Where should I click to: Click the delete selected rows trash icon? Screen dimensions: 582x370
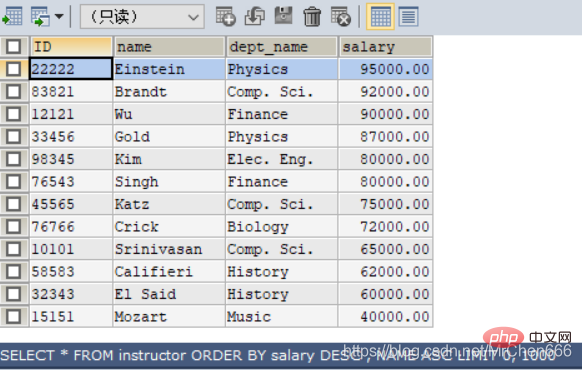312,16
